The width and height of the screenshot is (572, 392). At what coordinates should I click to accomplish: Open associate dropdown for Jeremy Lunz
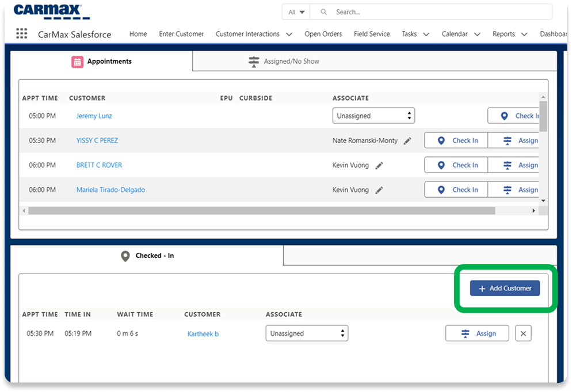point(373,116)
